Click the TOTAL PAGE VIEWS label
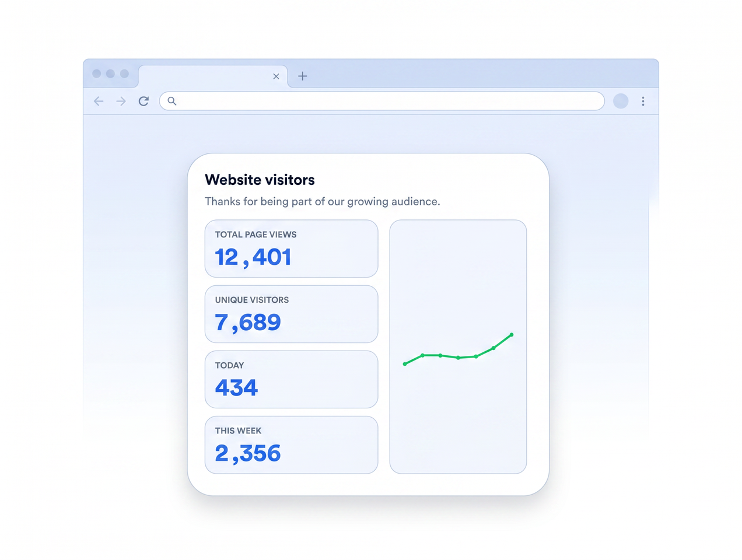742x560 pixels. (x=256, y=235)
